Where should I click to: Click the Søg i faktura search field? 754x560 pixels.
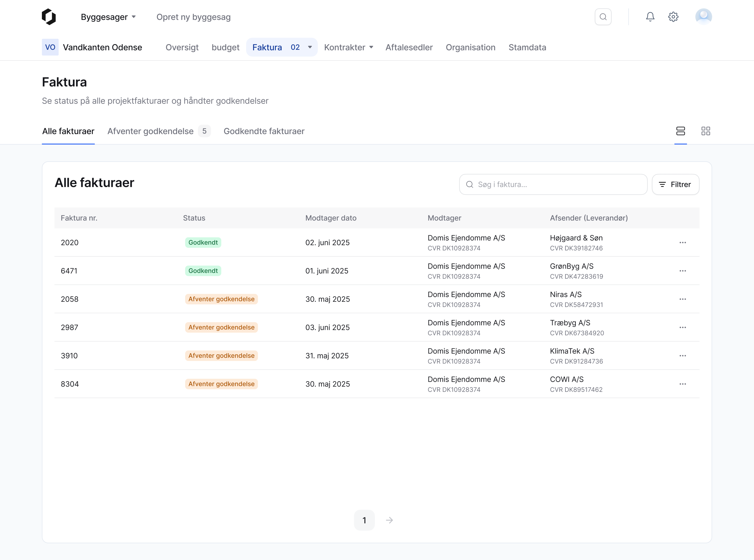[556, 184]
